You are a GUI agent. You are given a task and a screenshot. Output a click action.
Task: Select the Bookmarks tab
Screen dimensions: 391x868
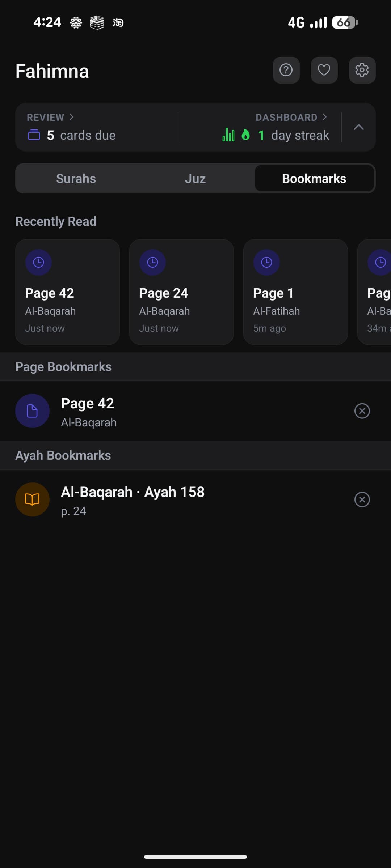click(314, 178)
